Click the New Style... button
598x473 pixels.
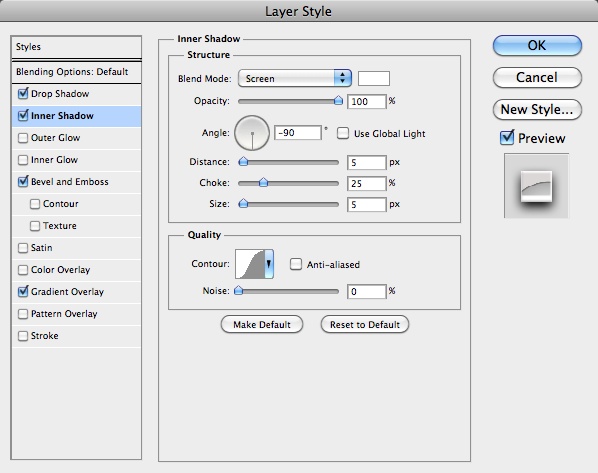pyautogui.click(x=537, y=109)
